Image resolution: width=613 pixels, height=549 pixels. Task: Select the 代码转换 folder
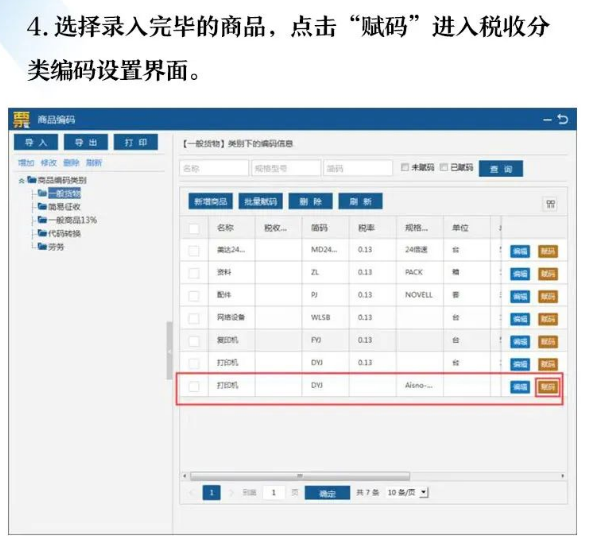60,232
